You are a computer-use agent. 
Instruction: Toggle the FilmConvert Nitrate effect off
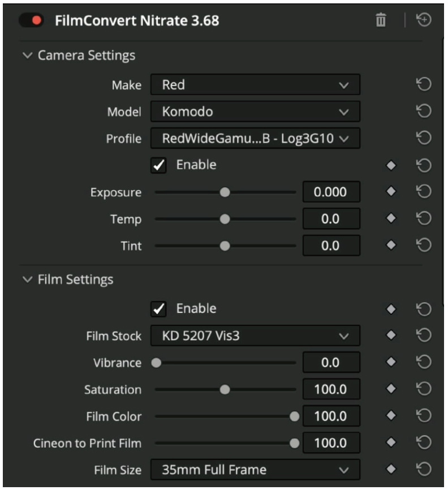(x=32, y=21)
